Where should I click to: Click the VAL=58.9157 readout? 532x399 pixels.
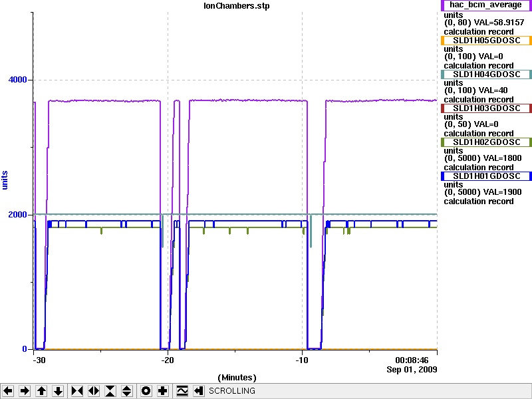tap(499, 23)
